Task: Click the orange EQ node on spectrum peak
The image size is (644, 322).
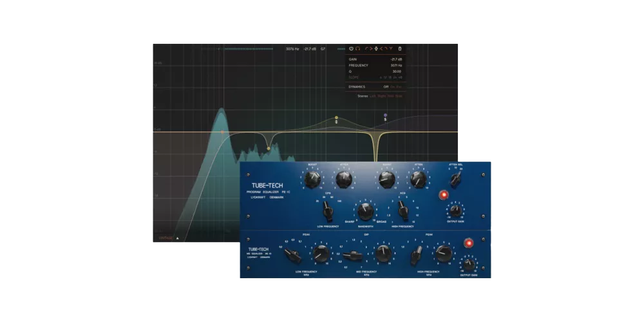Action: 222,132
